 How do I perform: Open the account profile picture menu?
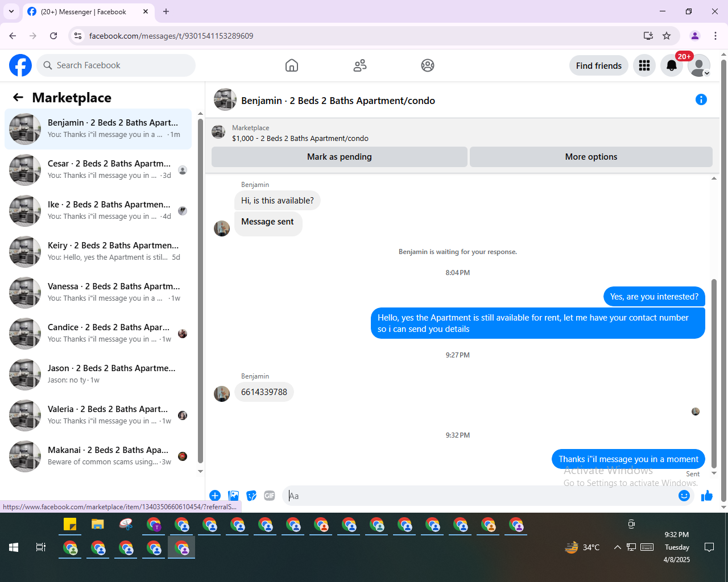tap(699, 65)
